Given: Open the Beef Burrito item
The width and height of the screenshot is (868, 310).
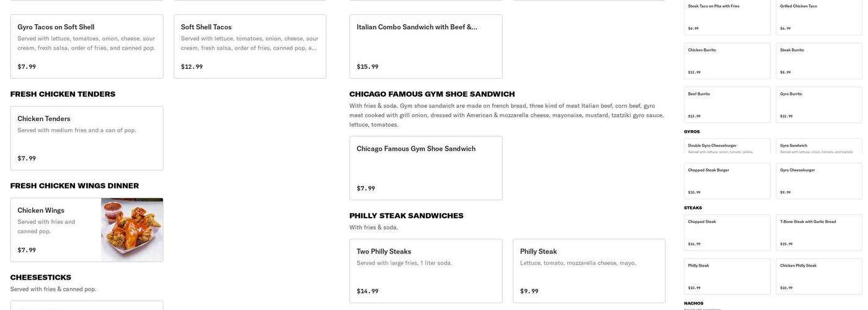Looking at the screenshot, I should pos(727,105).
